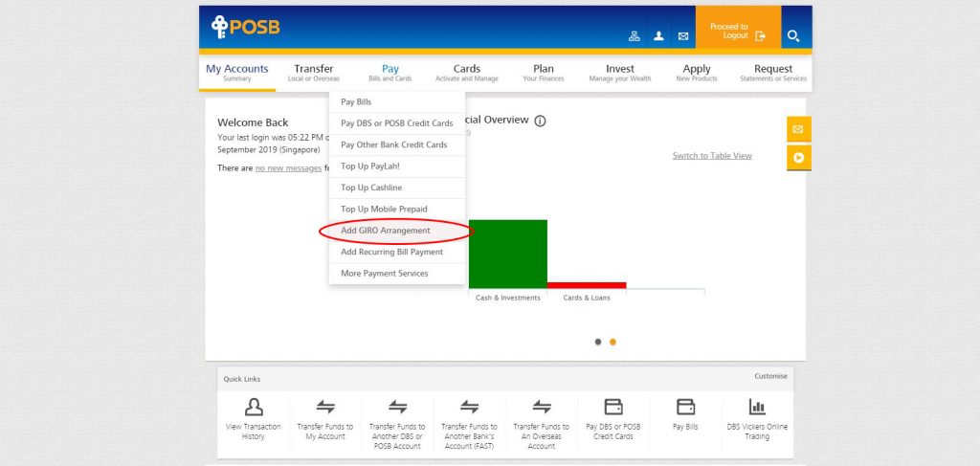Click the Quick Links label
Viewport: 980px width, 466px height.
click(x=242, y=379)
